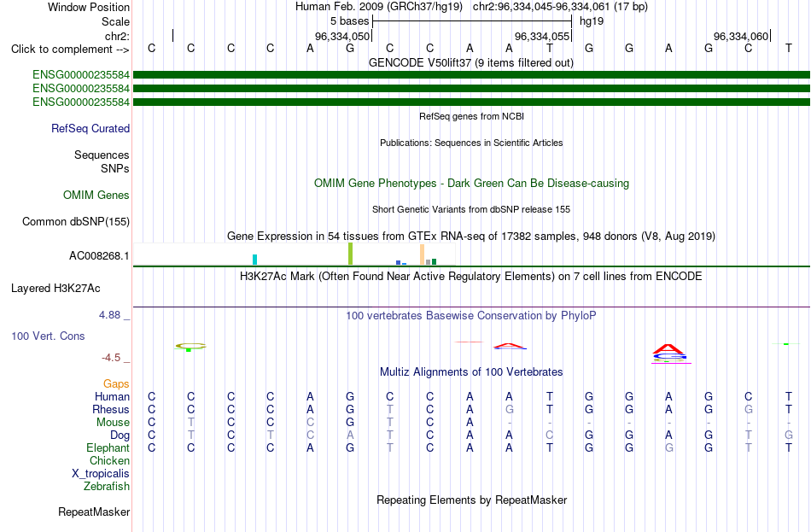Click the RefSeq Curated track label
This screenshot has width=811, height=532.
pyautogui.click(x=90, y=128)
